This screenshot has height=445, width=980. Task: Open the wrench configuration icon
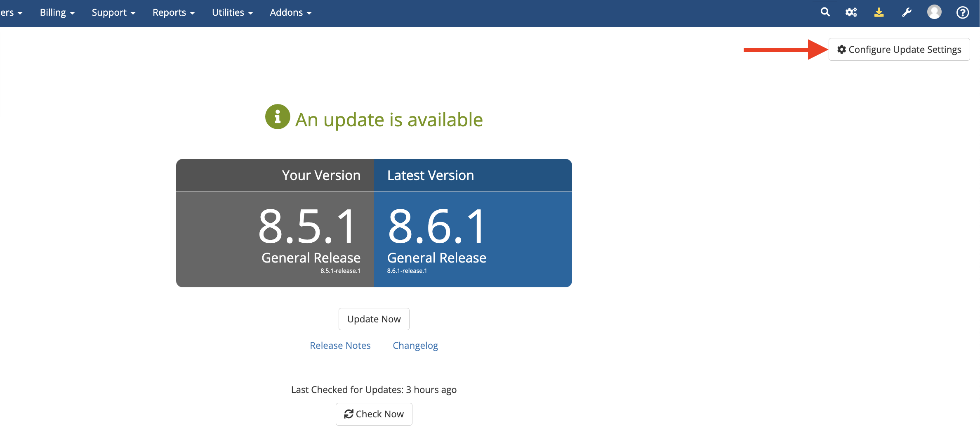coord(907,12)
